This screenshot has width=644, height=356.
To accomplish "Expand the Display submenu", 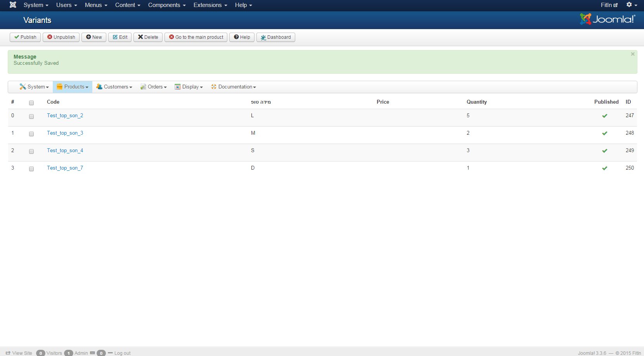I will (189, 87).
